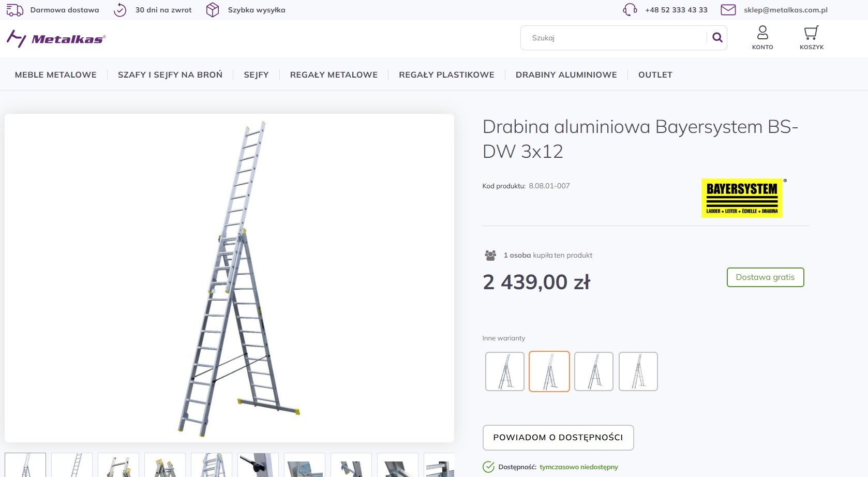Open Regały Plastikowe category
868x477 pixels.
(x=447, y=74)
